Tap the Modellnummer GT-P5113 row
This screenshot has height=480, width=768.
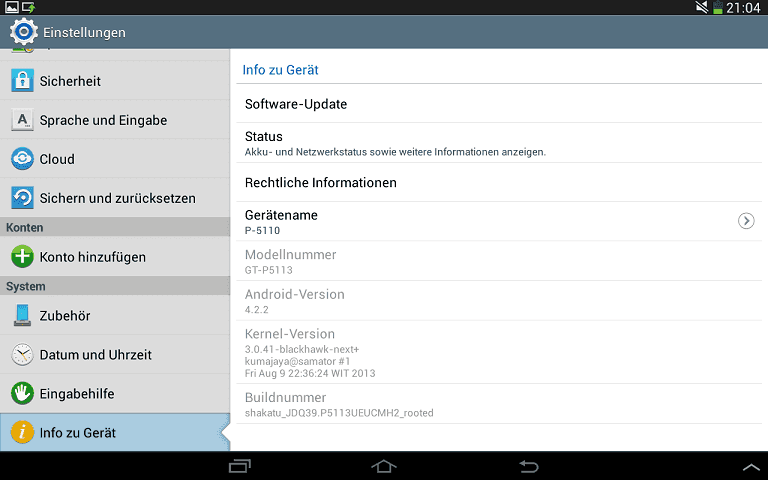[499, 261]
